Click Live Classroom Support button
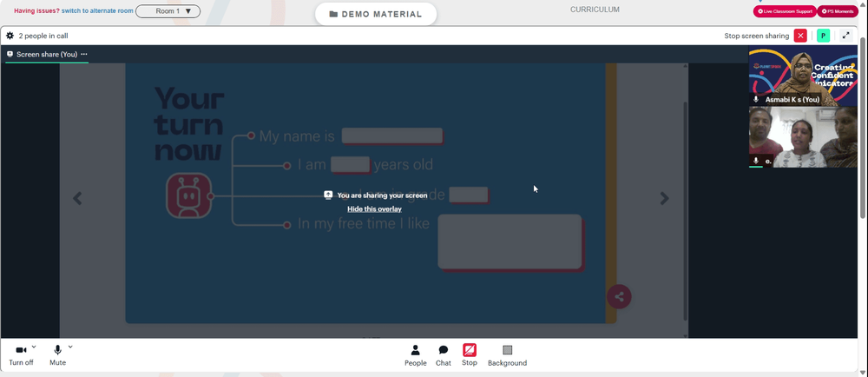Screen dimensions: 868x377 pyautogui.click(x=785, y=11)
